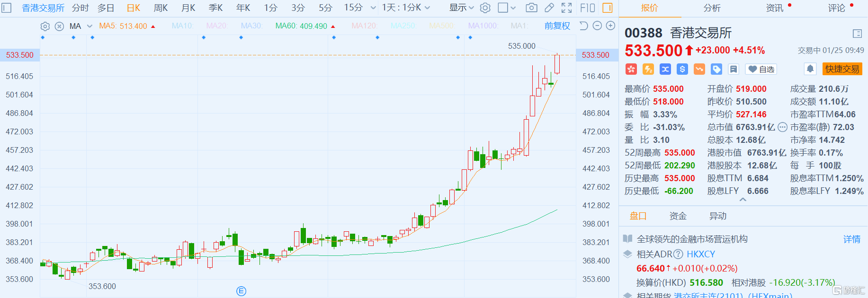Switch to the 资讯 tab
The width and height of the screenshot is (868, 298).
775,8
